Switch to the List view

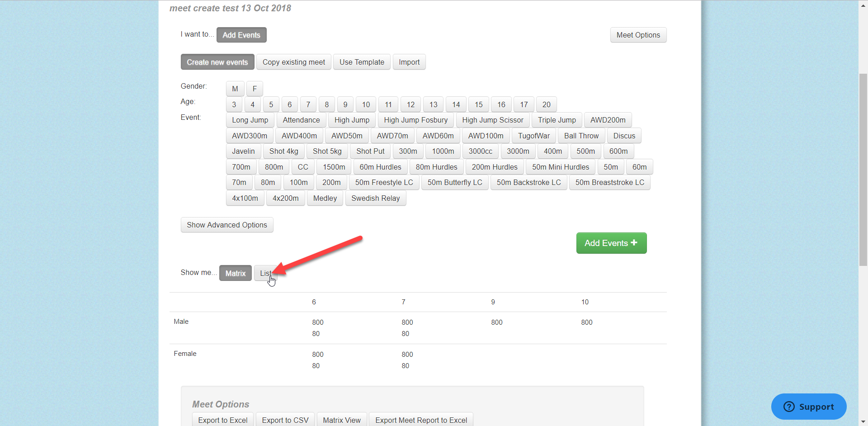(266, 273)
